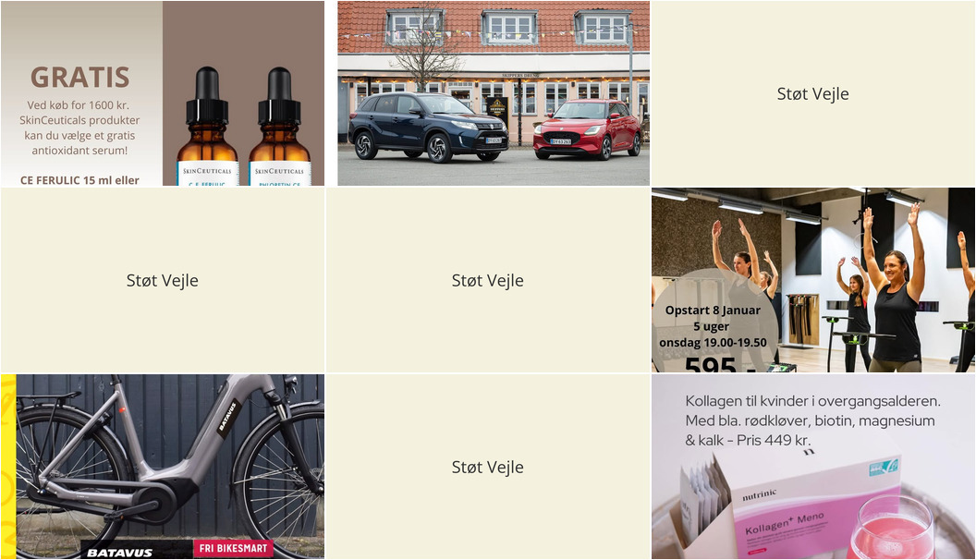Open the Batavus e-bike photo ad
Image resolution: width=976 pixels, height=560 pixels.
[163, 467]
